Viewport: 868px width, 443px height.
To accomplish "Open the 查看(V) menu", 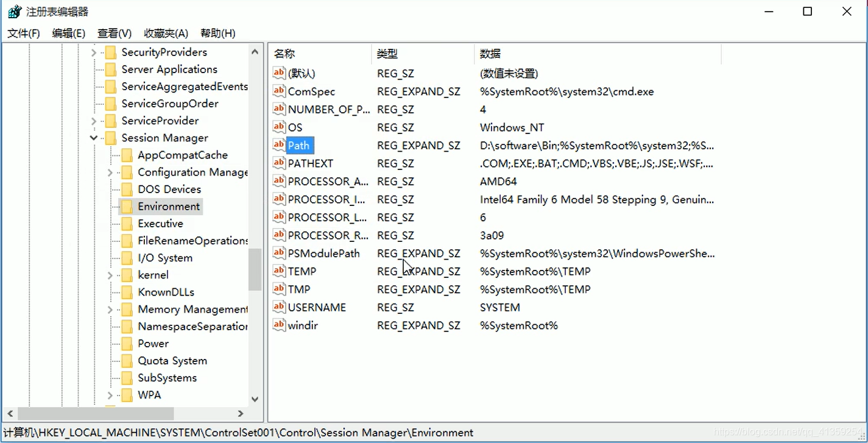I will [115, 33].
